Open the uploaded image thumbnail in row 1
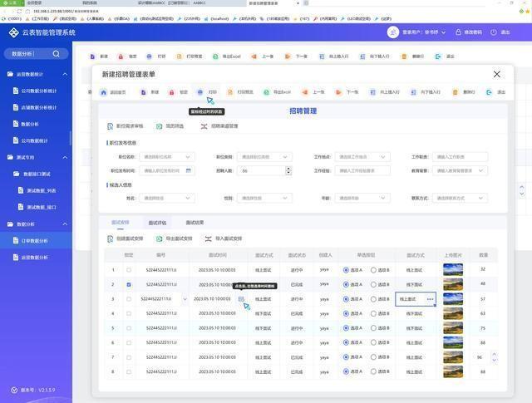 (453, 270)
